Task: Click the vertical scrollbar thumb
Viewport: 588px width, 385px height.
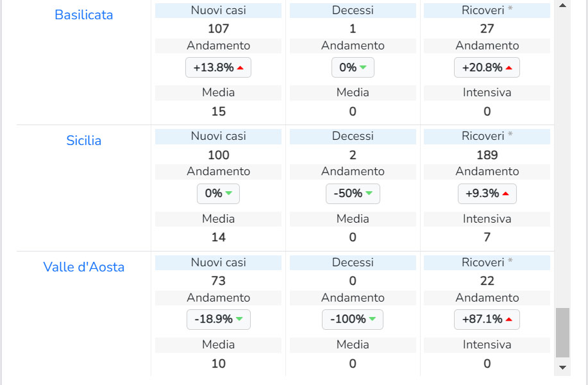Action: [x=562, y=332]
